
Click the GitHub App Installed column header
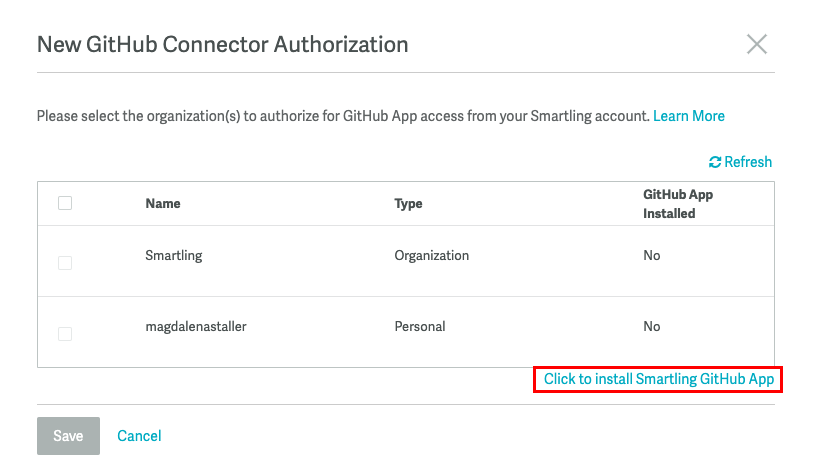pos(678,204)
